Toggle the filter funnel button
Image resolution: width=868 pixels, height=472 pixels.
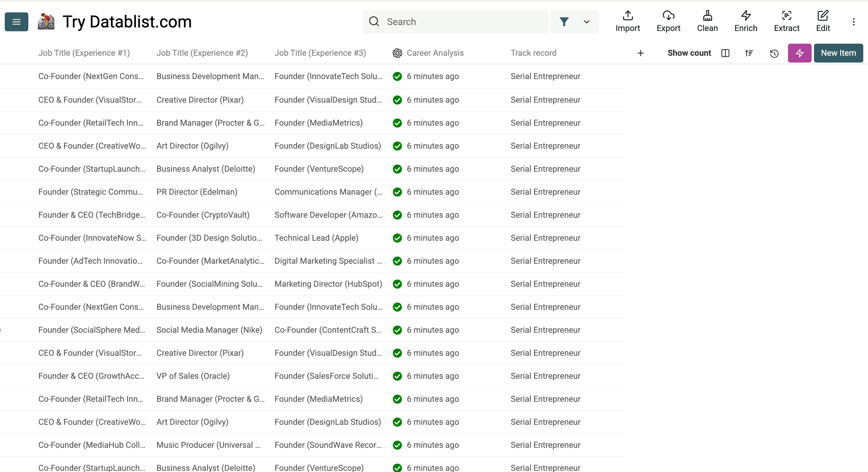click(564, 22)
